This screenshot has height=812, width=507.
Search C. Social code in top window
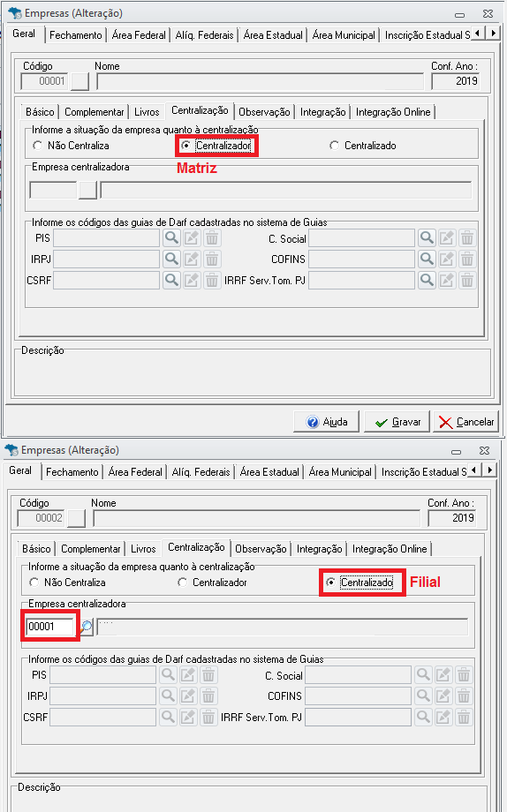[427, 238]
